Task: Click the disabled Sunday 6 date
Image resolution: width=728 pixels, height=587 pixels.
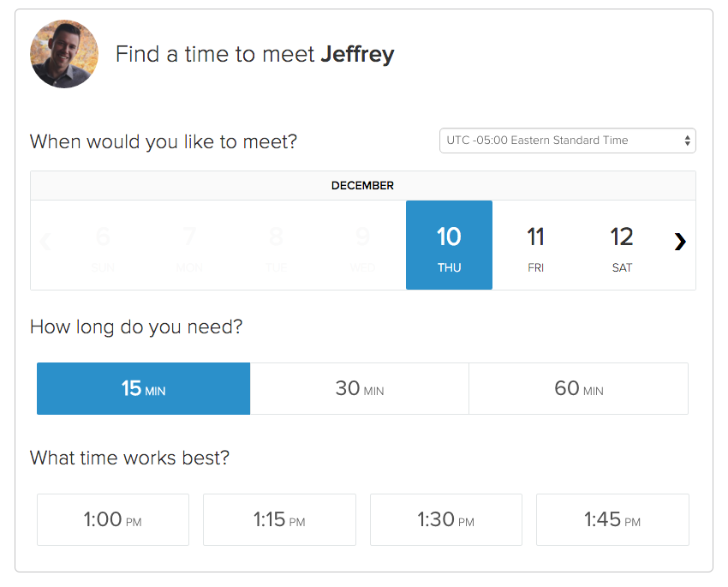Action: [103, 245]
